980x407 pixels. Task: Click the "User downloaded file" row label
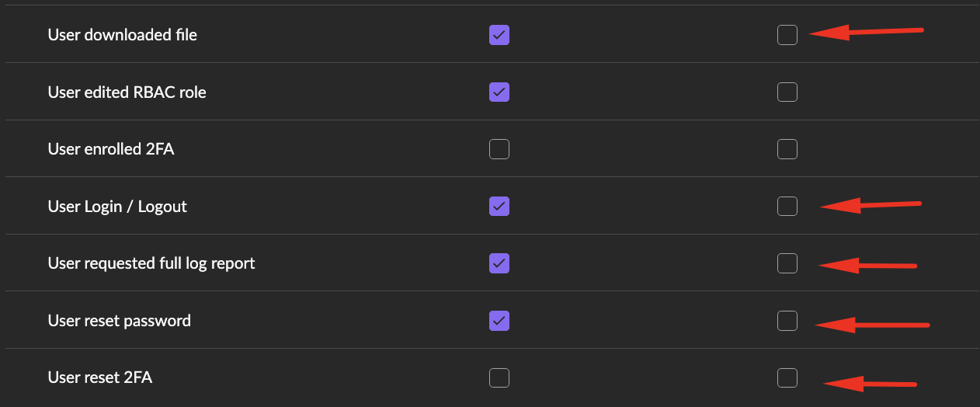(x=123, y=35)
